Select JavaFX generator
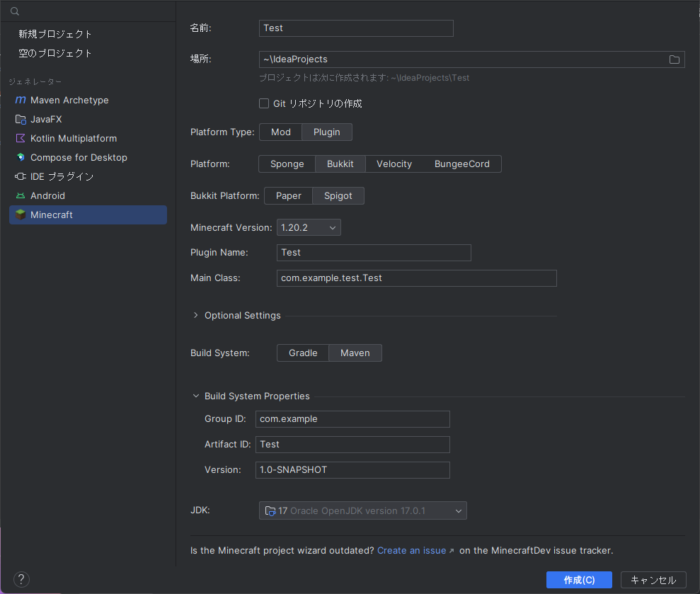 [x=88, y=119]
